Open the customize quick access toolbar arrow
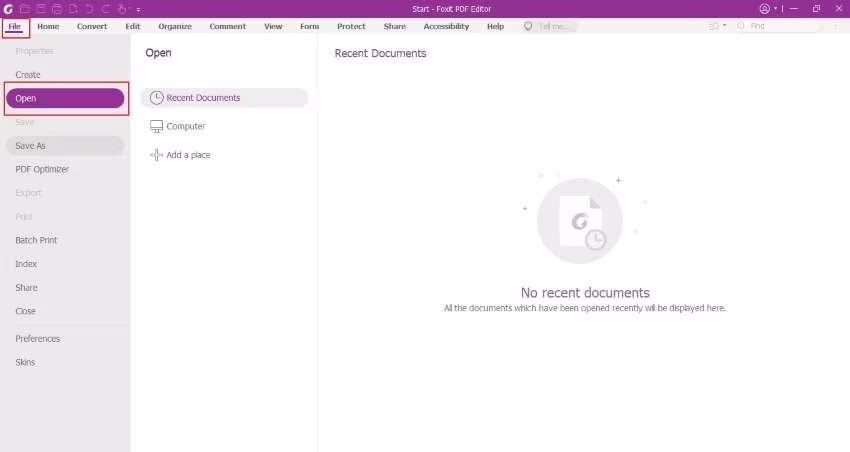Image resolution: width=850 pixels, height=452 pixels. pyautogui.click(x=138, y=9)
